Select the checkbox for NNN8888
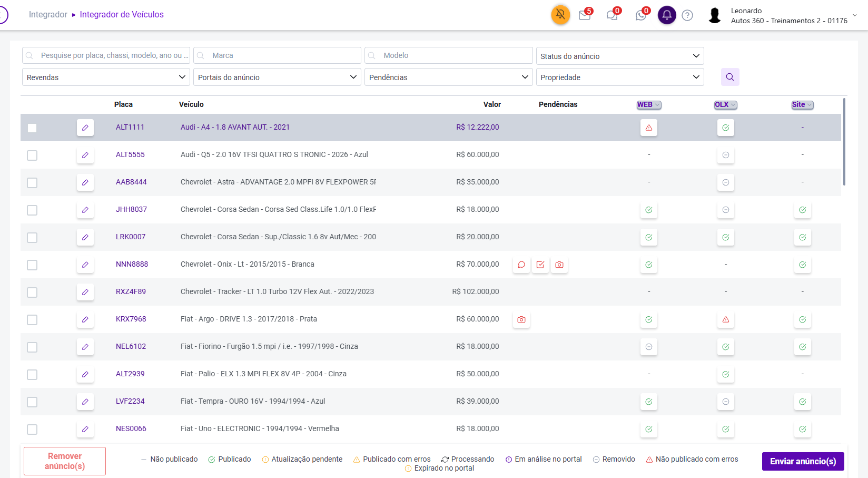This screenshot has width=868, height=478. (x=32, y=265)
